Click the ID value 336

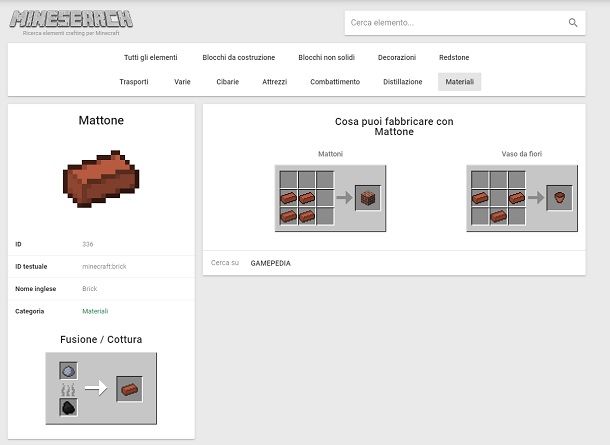pyautogui.click(x=88, y=244)
